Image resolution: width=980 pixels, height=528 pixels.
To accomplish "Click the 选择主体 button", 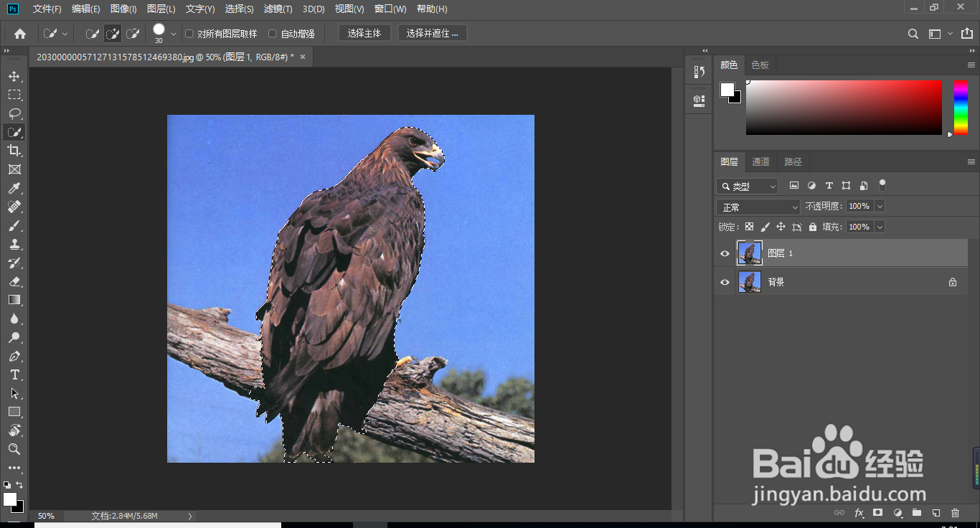I will [364, 34].
